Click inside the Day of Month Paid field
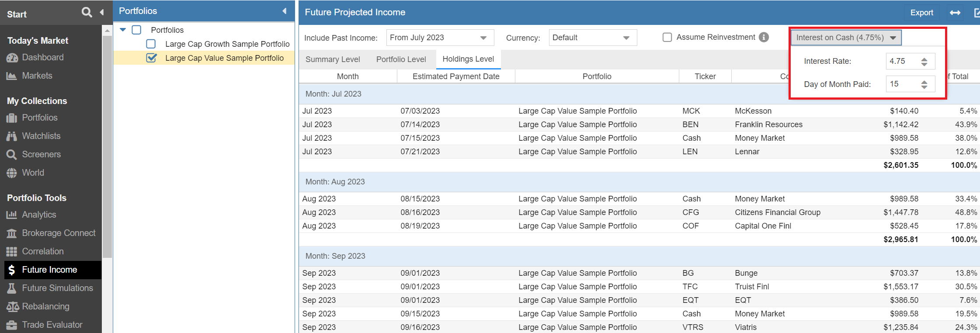Viewport: 980px width, 333px height. click(x=901, y=84)
